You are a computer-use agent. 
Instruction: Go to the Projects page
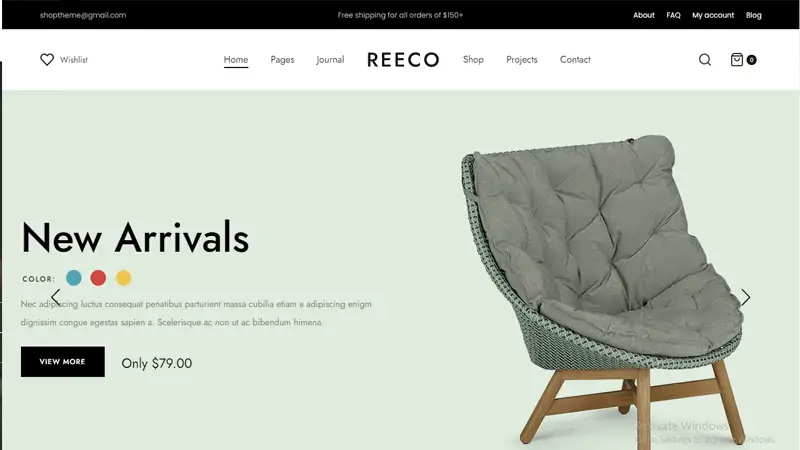[x=521, y=60]
